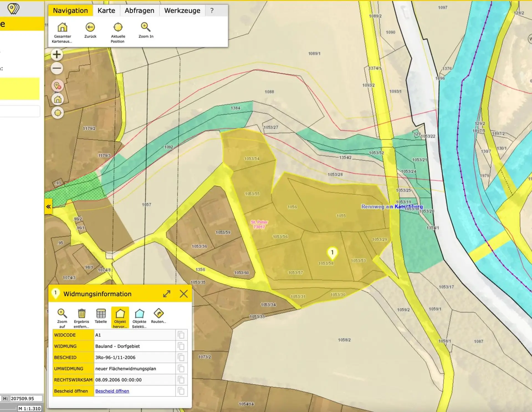Screen dimensions: 532x412
Task: Click the Routen direction icon
Action: point(158,314)
